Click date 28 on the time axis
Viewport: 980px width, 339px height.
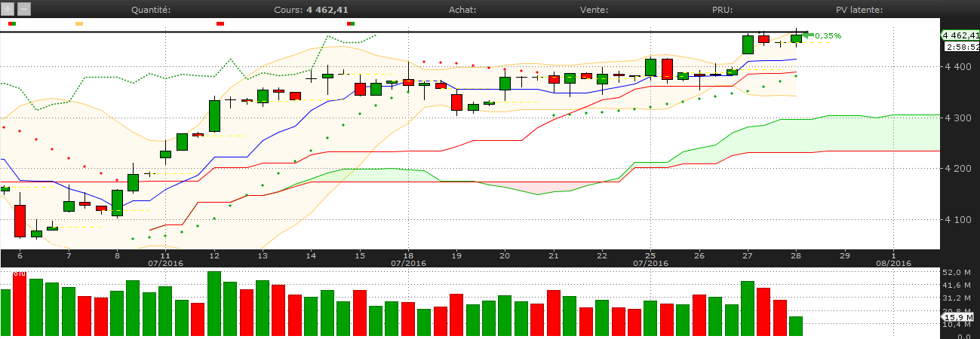[x=796, y=255]
